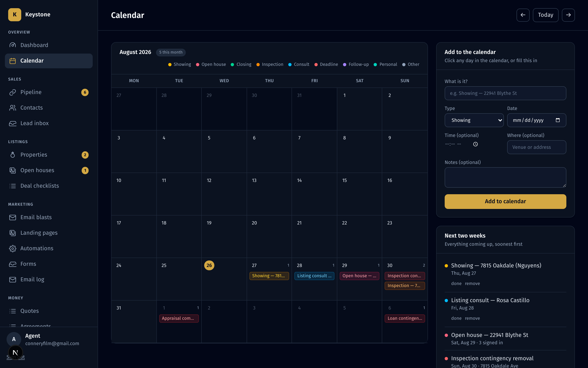Click the Sign out link
The height and width of the screenshot is (368, 588).
(16, 357)
